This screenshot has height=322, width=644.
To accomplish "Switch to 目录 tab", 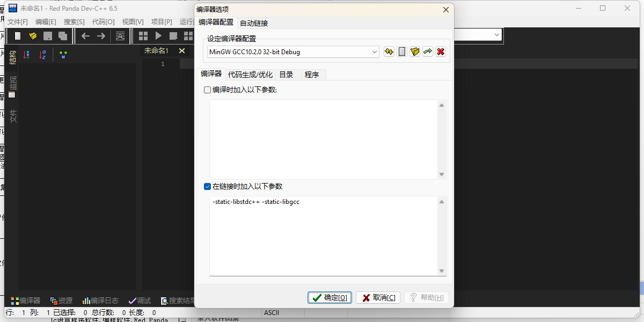I will [x=286, y=75].
